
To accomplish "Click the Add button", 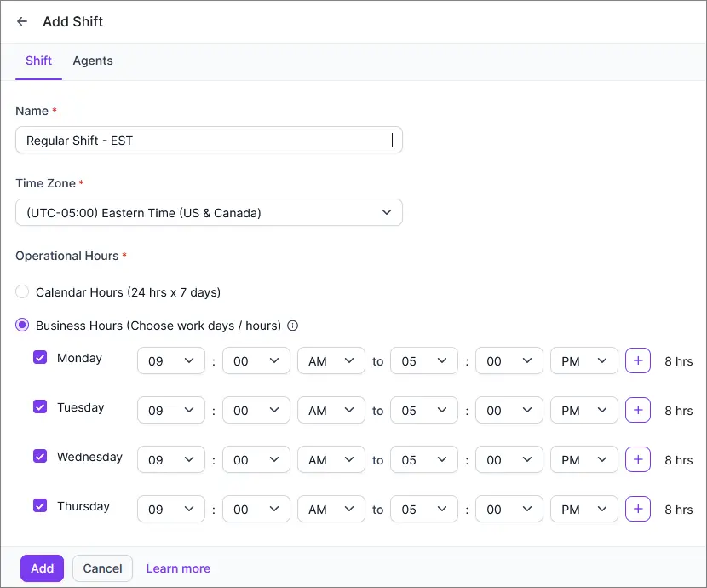I will click(42, 568).
